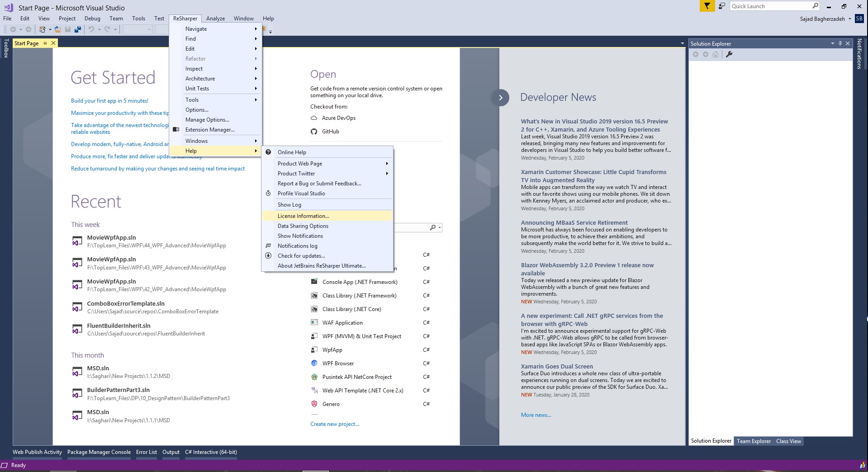Toggle pin on the Start Page tab
The image size is (868, 472).
coord(45,43)
